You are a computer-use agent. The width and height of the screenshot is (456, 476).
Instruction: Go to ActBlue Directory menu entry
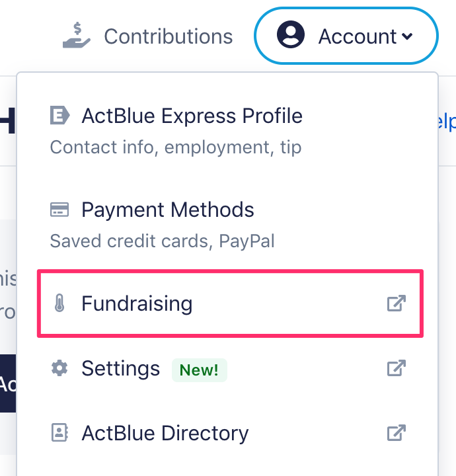coord(165,434)
